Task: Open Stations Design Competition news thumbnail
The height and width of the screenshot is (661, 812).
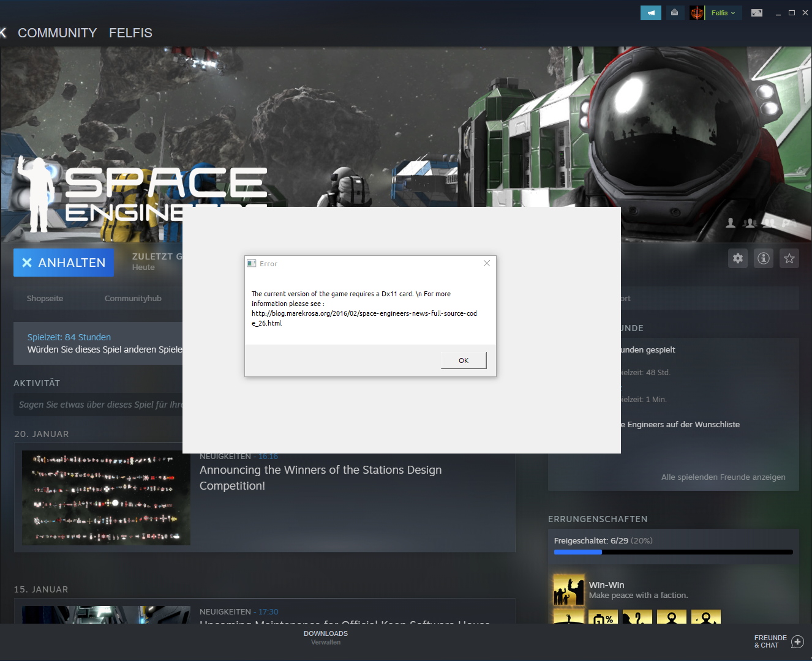Action: pos(106,498)
